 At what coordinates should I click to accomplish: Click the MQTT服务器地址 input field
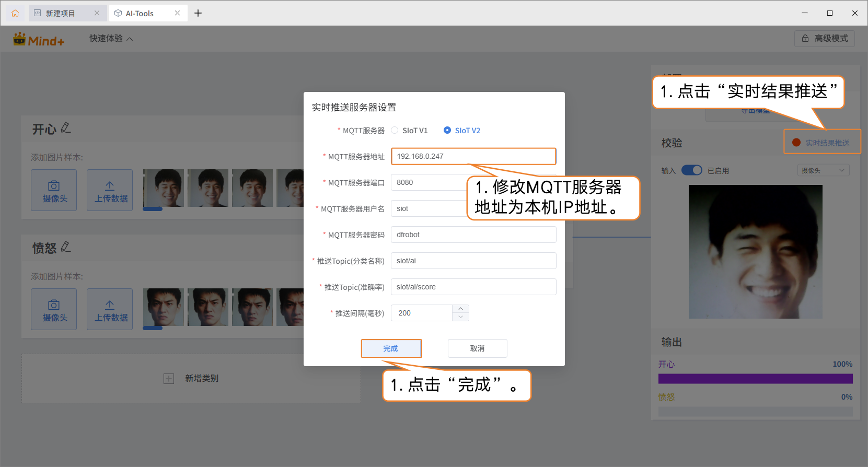click(473, 156)
